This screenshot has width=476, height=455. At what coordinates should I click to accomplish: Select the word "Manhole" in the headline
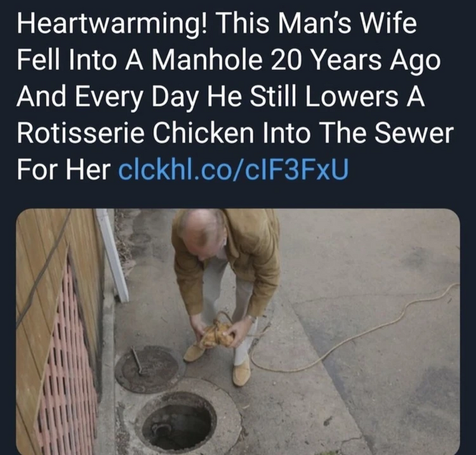(206, 61)
